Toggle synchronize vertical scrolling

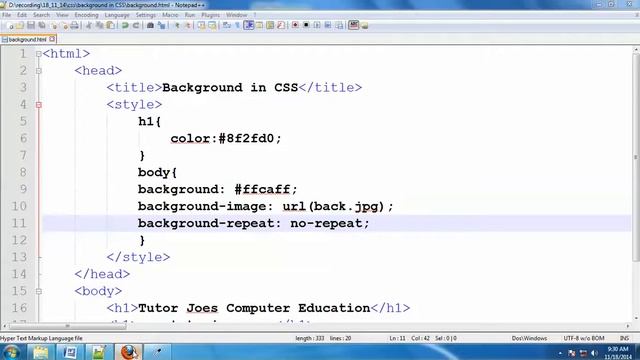201,25
